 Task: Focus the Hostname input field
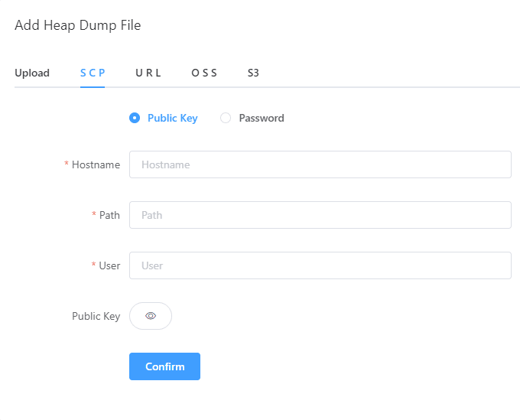(320, 164)
